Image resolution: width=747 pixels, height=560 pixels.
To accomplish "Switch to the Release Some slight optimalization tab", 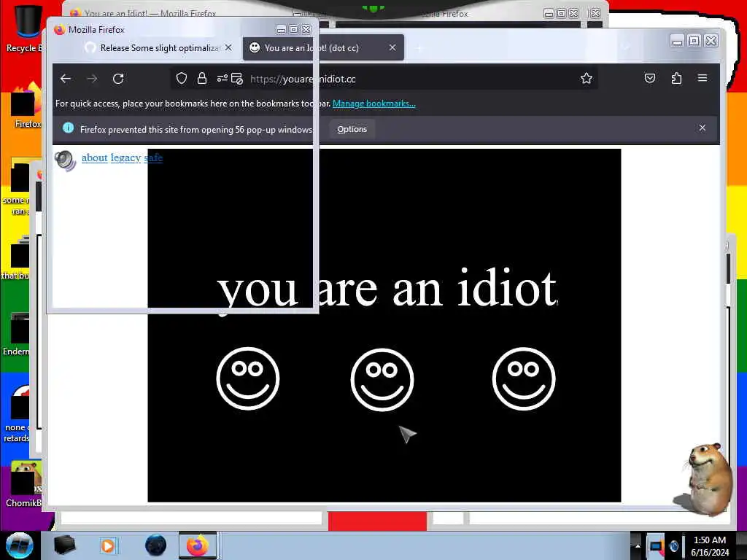I will 160,47.
